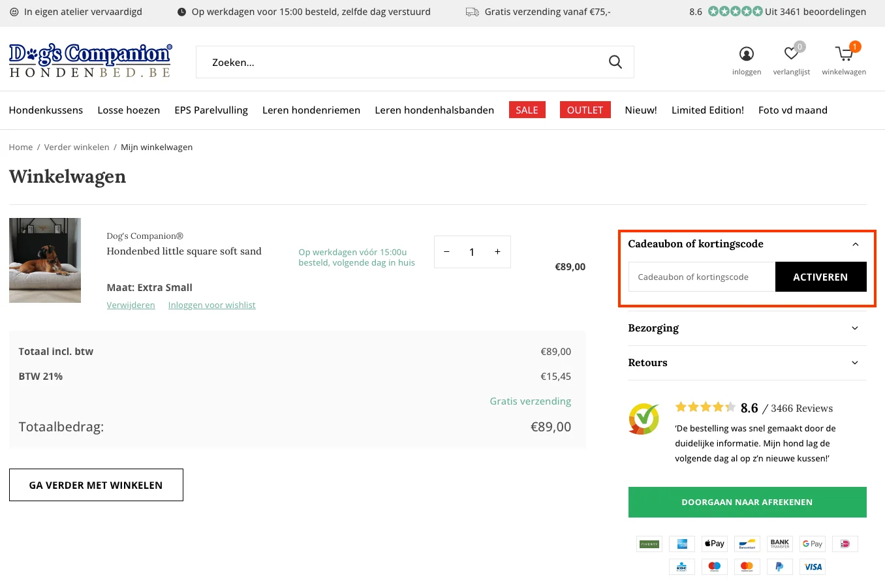
Task: Click the search magnifier icon
Action: pos(614,61)
